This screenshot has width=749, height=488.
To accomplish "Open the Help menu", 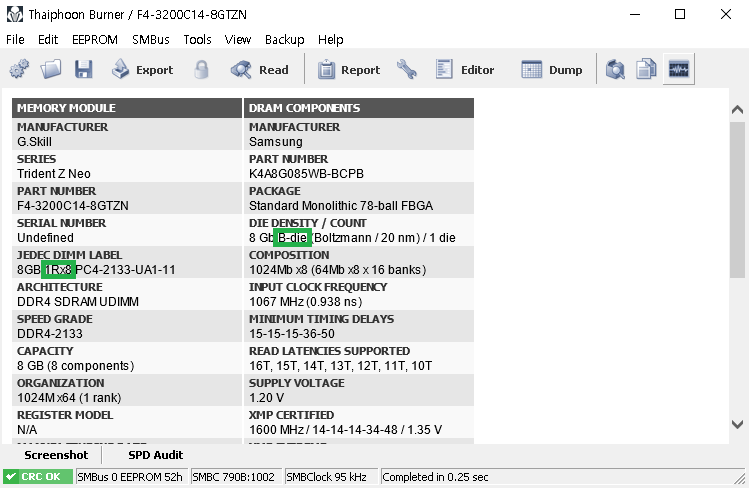I will pyautogui.click(x=331, y=40).
